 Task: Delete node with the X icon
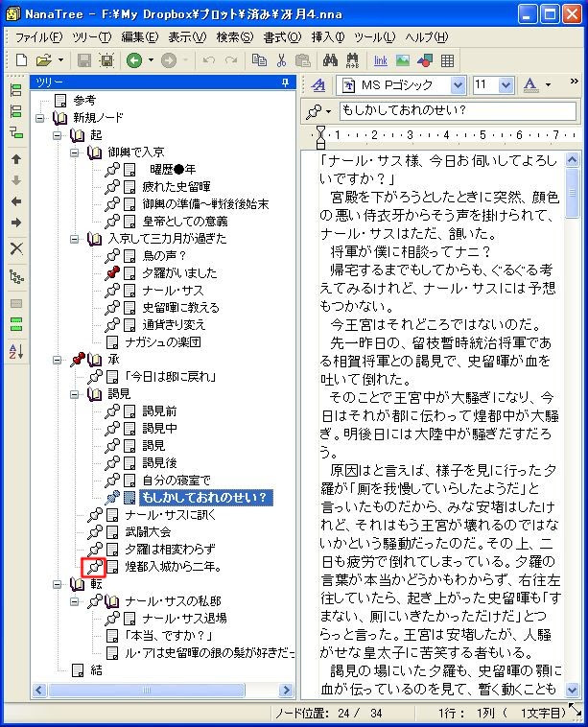coord(16,248)
